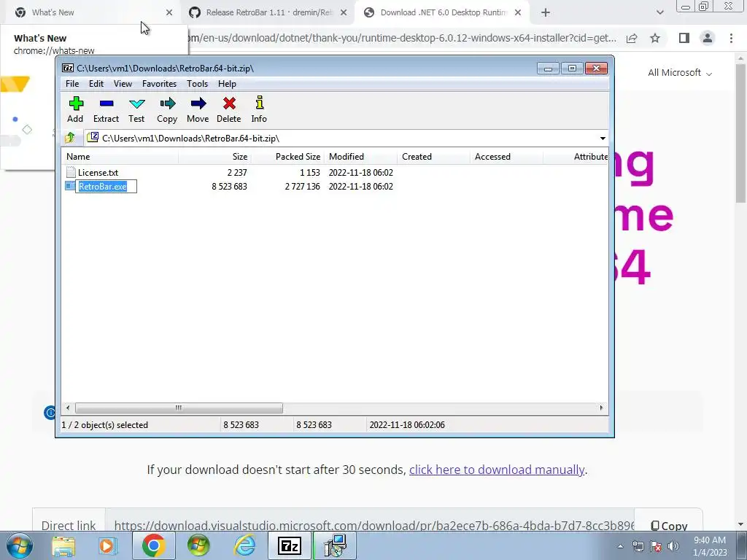747x560 pixels.
Task: Switch to the Download .NET 6.0 tab
Action: [x=441, y=12]
